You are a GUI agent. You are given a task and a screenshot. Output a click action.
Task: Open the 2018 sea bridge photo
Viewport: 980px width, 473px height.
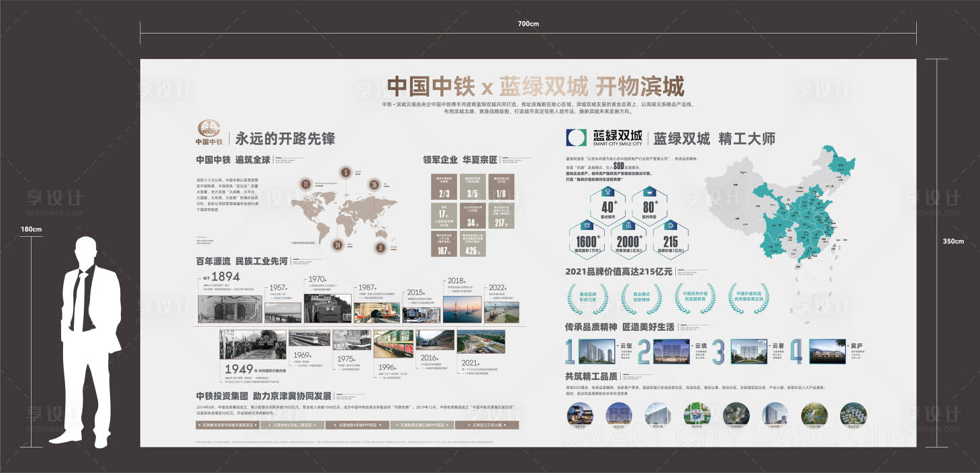pos(462,311)
